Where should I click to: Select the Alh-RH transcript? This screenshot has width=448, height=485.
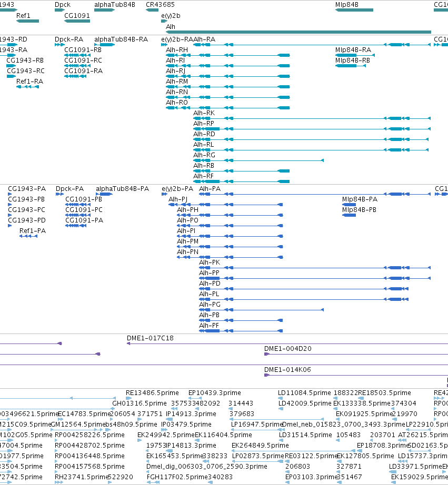click(228, 55)
